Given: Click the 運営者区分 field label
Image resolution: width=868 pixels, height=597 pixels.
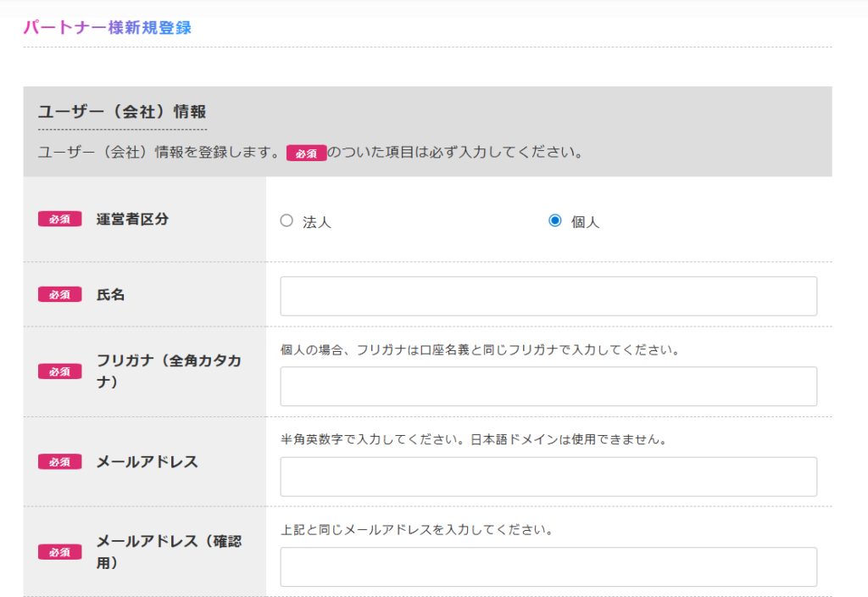Looking at the screenshot, I should pos(132,219).
